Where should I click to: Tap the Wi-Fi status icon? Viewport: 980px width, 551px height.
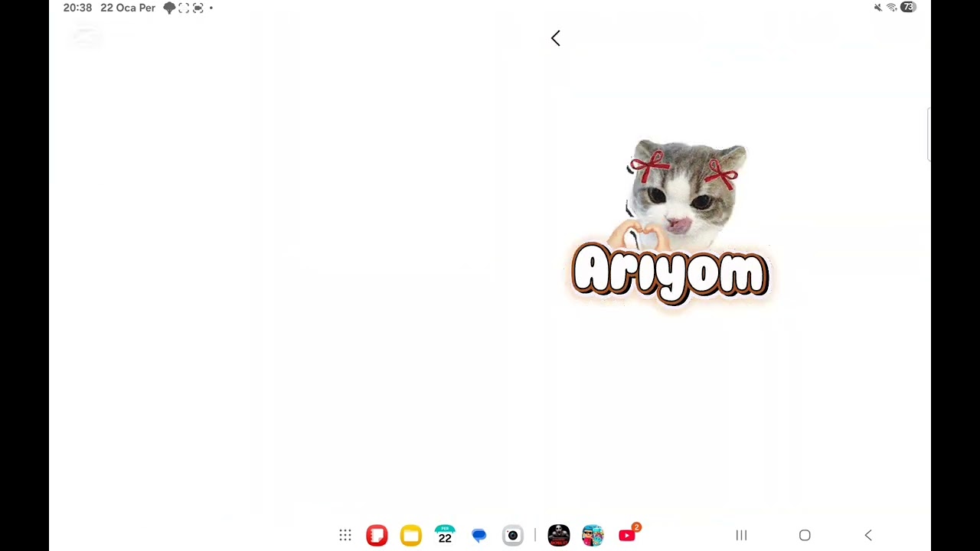point(892,8)
